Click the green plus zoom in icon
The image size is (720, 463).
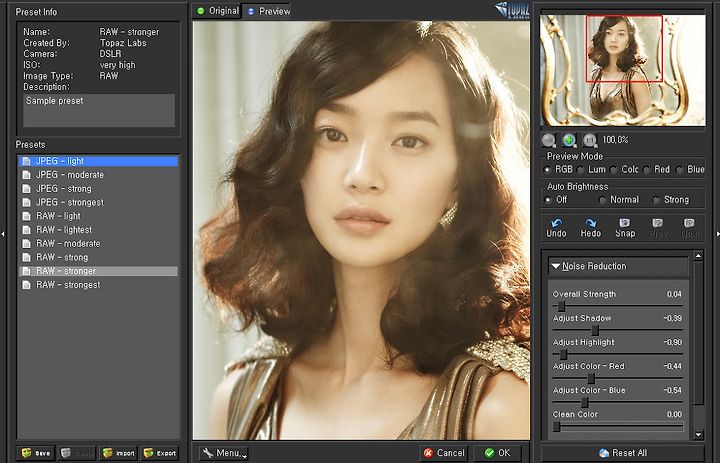pyautogui.click(x=569, y=140)
